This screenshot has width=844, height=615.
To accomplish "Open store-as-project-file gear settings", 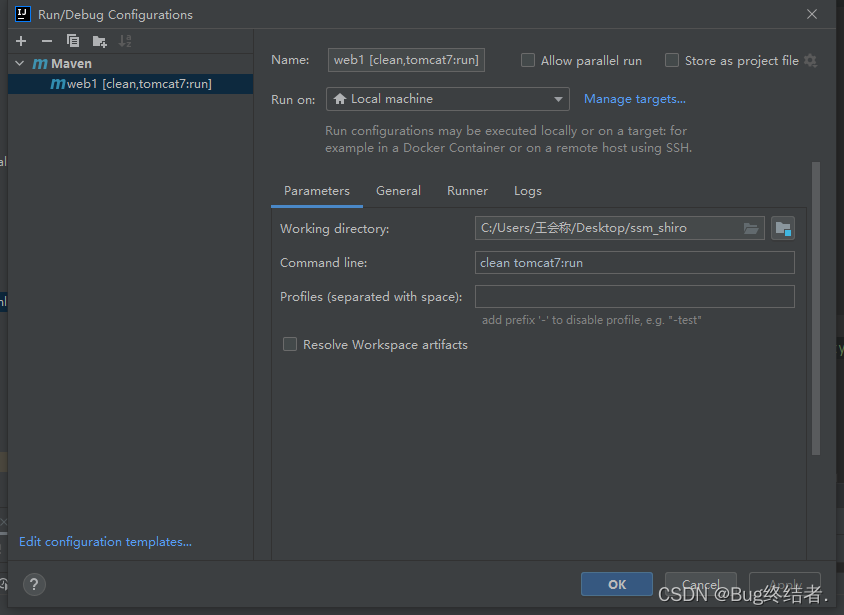I will point(810,61).
